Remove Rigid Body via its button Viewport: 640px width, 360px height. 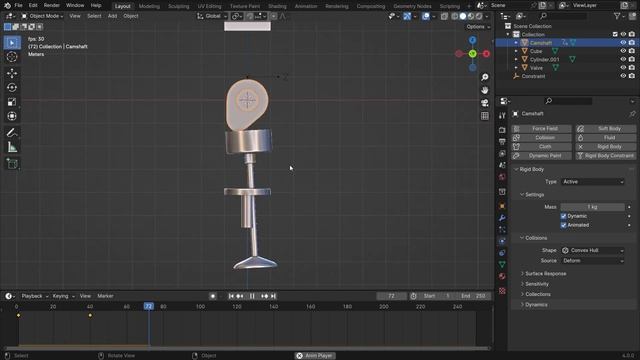click(606, 147)
